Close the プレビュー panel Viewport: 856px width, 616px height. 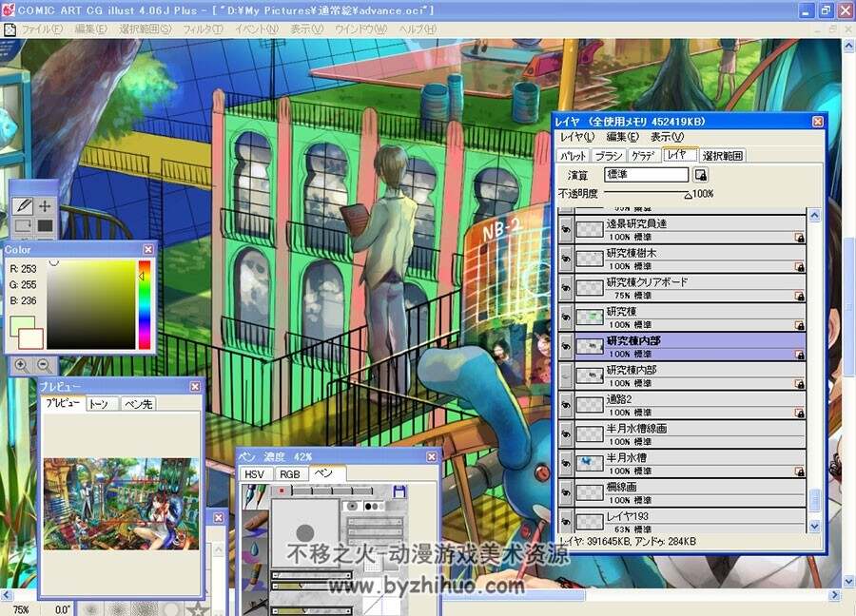point(195,386)
